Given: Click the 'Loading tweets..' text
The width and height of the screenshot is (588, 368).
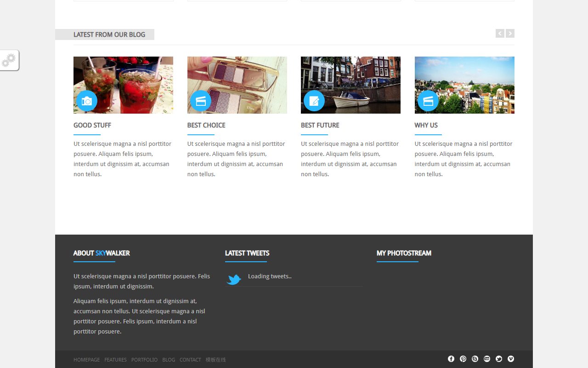Looking at the screenshot, I should 270,276.
